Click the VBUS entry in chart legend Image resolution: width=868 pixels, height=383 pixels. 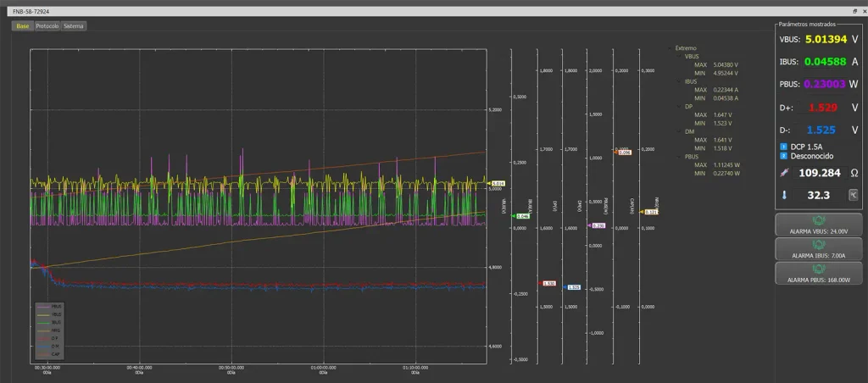click(50, 314)
